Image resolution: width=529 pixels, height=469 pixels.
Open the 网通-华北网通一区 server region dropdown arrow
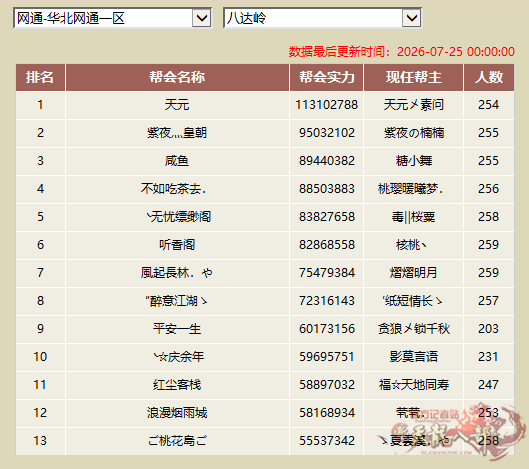pos(202,18)
